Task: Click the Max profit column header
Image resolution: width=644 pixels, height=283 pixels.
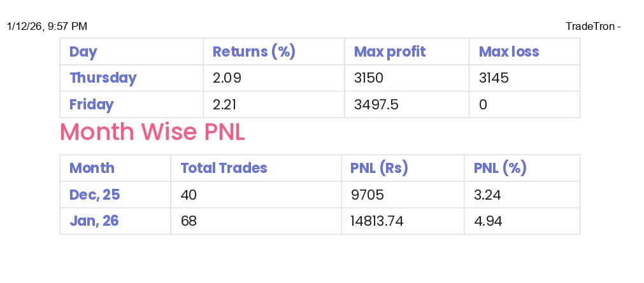Action: (389, 52)
